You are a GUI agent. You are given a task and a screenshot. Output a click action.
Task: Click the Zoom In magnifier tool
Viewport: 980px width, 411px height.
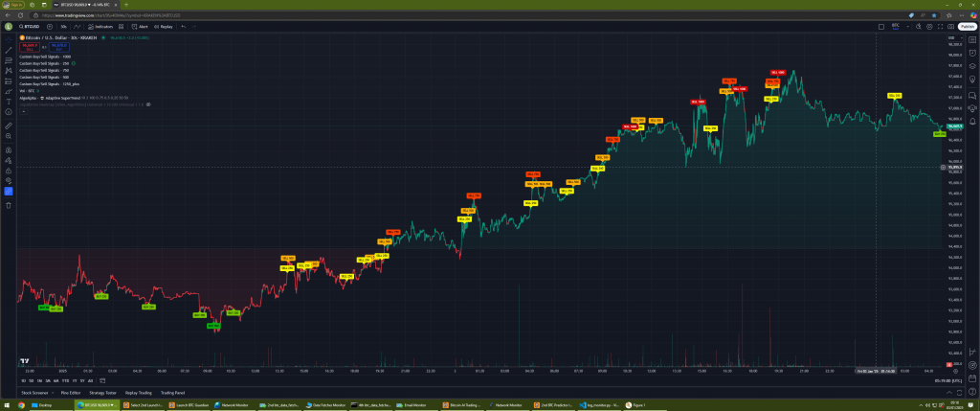pos(9,136)
